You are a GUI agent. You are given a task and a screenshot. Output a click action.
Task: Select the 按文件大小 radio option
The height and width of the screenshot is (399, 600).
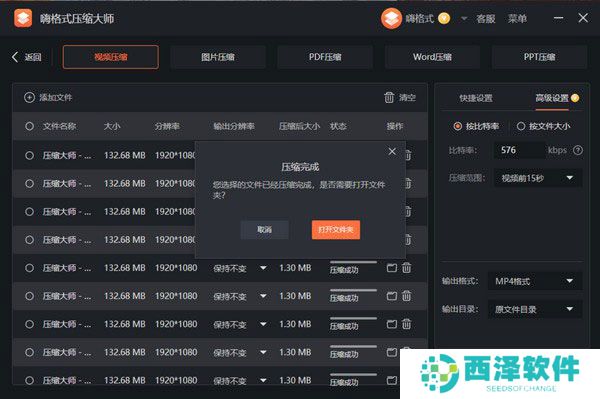(521, 126)
